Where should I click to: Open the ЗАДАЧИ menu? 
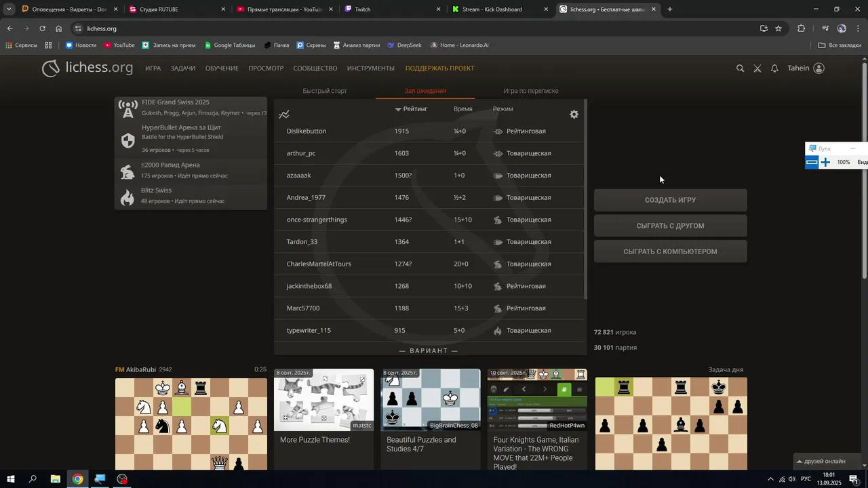point(183,68)
